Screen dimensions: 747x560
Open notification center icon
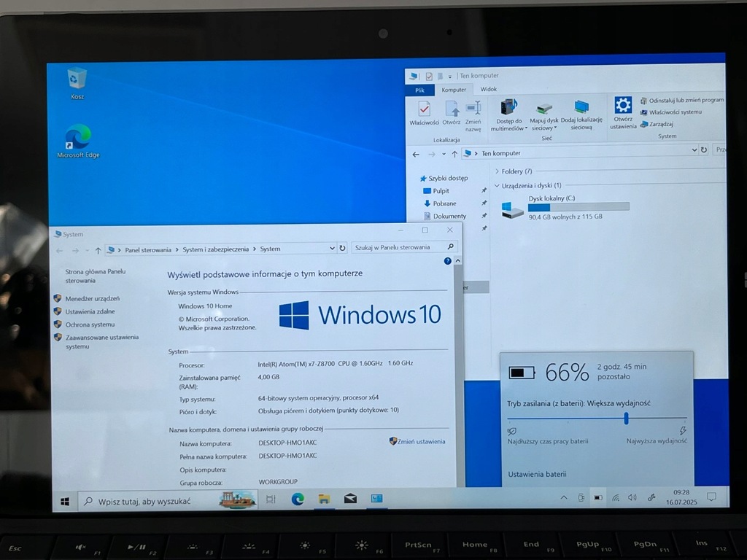(x=712, y=497)
